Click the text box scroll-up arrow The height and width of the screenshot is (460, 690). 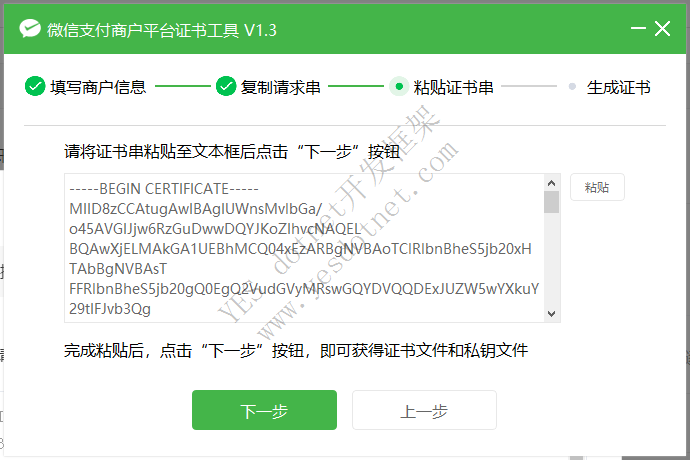click(x=551, y=183)
